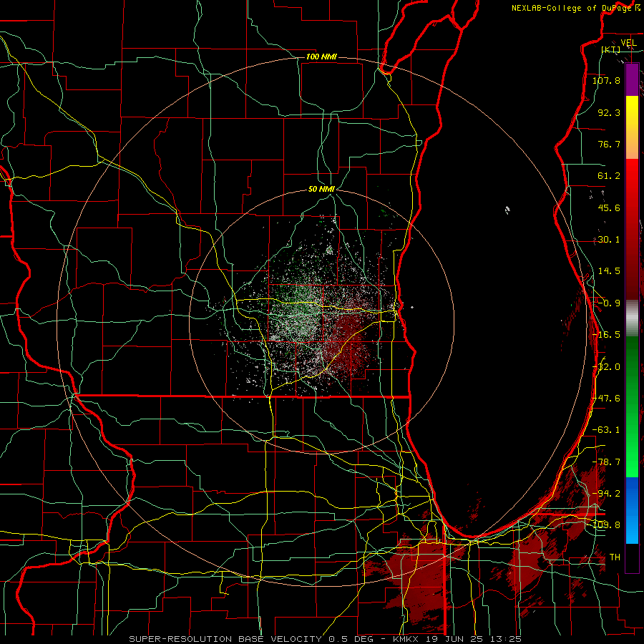Select the 14.5 velocity scale value
Image resolution: width=644 pixels, height=644 pixels.
tap(609, 271)
